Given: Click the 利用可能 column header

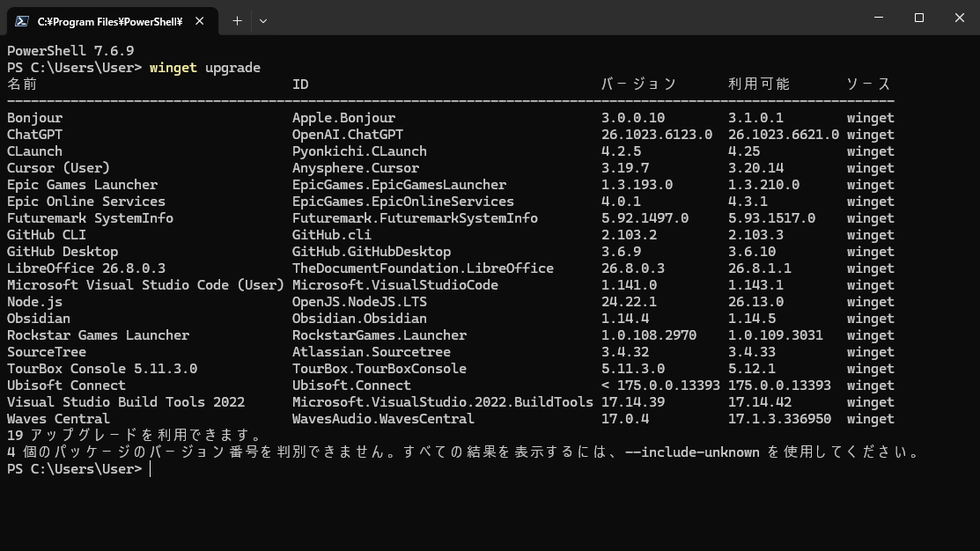Looking at the screenshot, I should (x=759, y=84).
